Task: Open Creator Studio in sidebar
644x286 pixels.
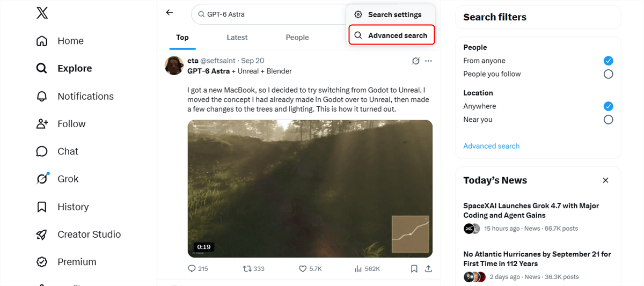Action: (x=78, y=234)
